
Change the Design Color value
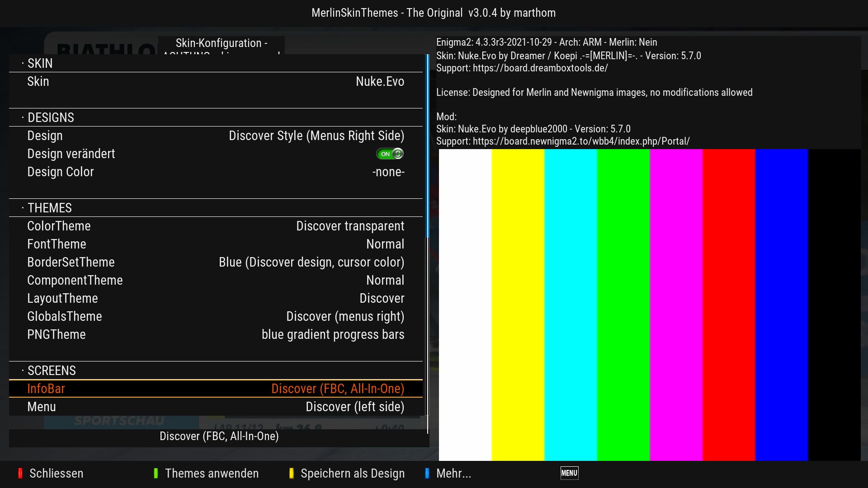[x=388, y=172]
